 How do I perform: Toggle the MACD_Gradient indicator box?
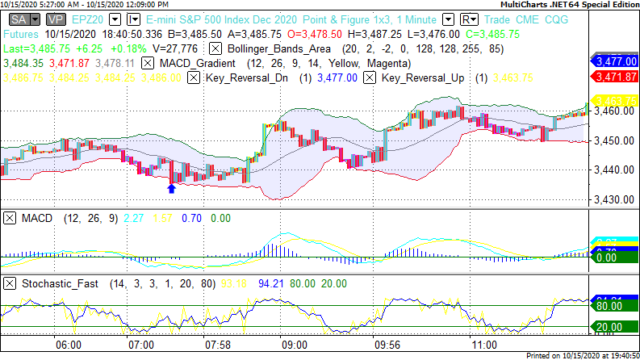tap(147, 63)
